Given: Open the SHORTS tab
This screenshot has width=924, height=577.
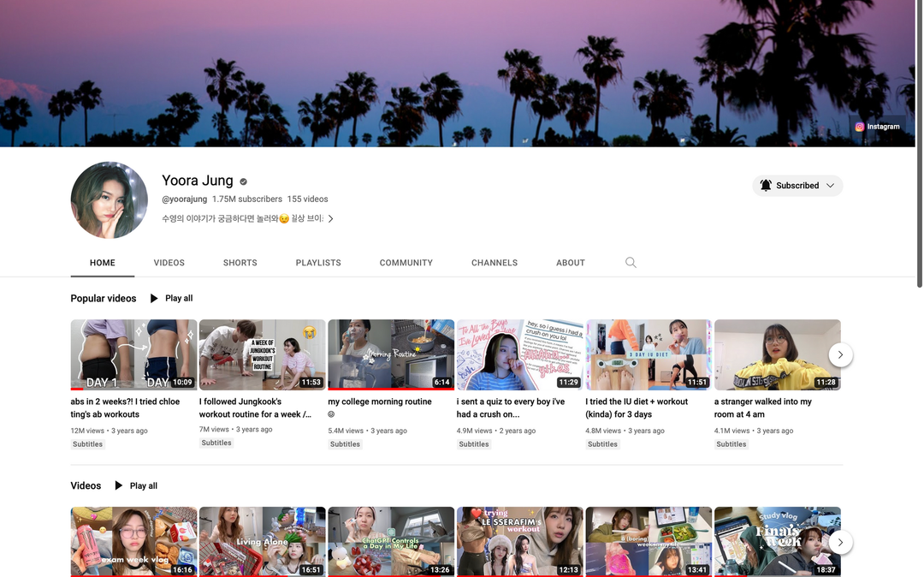Looking at the screenshot, I should tap(240, 263).
